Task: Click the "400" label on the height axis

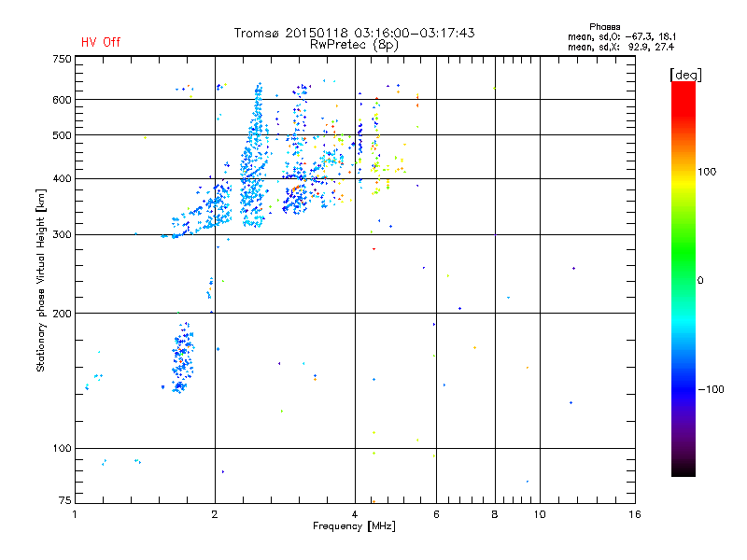Action: [63, 179]
